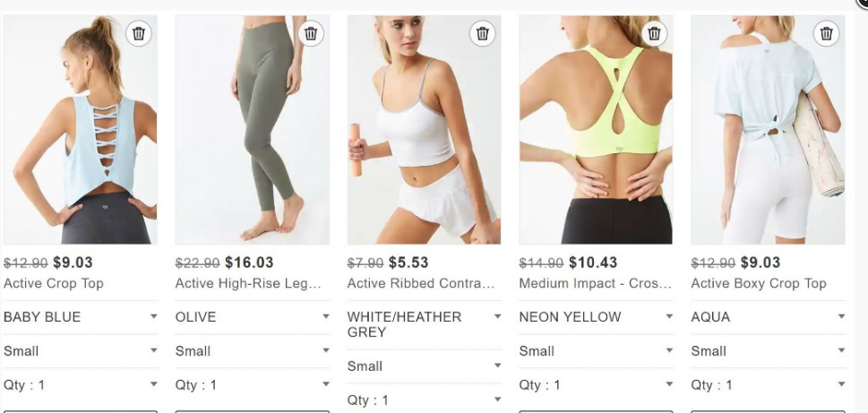The width and height of the screenshot is (868, 413).
Task: Click the baby blue crop top photo
Action: pos(81,130)
